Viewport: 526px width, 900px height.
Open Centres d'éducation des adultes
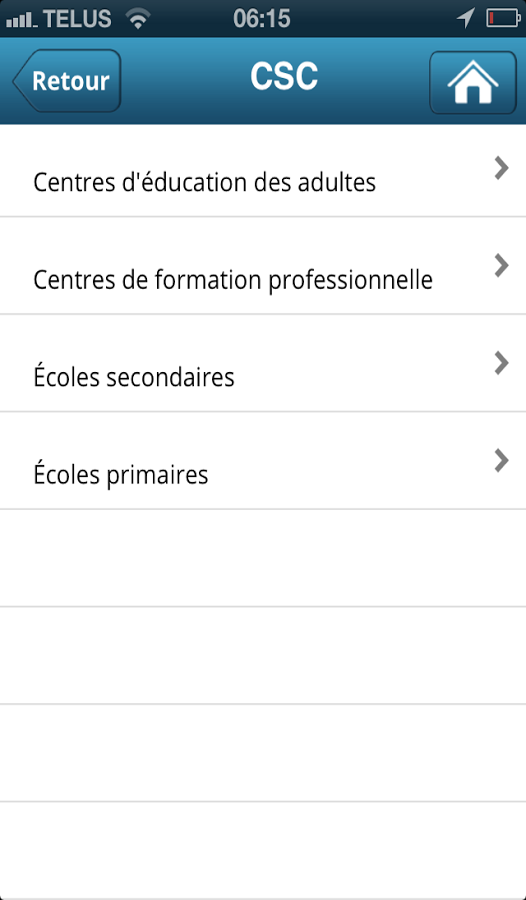tap(263, 170)
